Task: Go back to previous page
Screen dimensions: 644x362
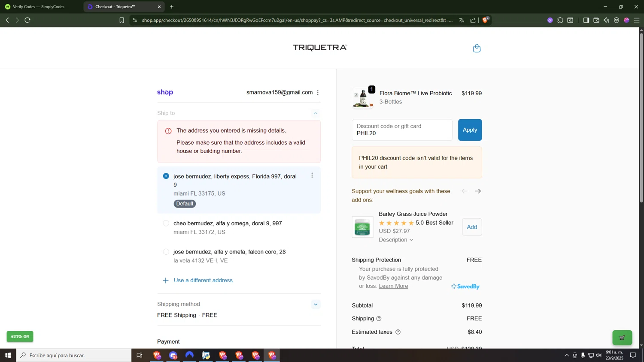Action: click(7, 20)
